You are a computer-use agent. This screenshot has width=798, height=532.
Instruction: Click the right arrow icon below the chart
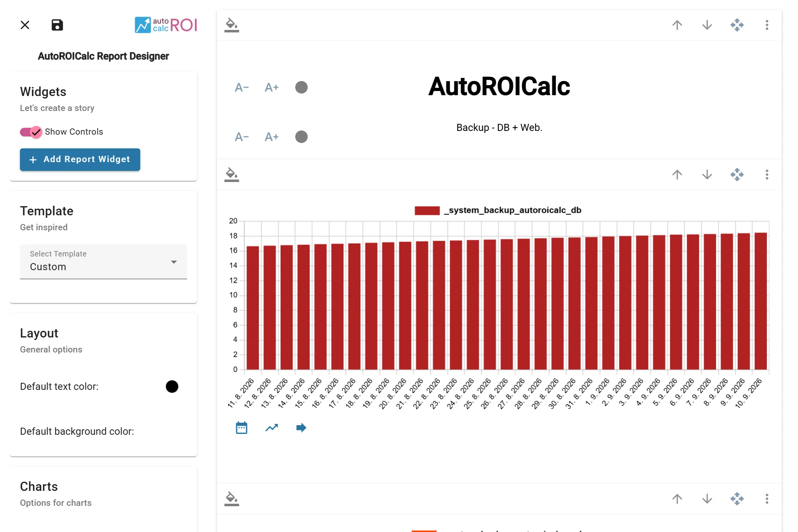coord(301,428)
